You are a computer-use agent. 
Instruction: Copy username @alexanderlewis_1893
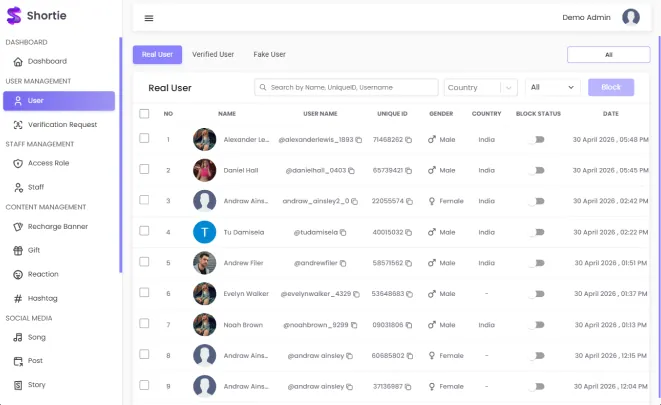pyautogui.click(x=358, y=140)
